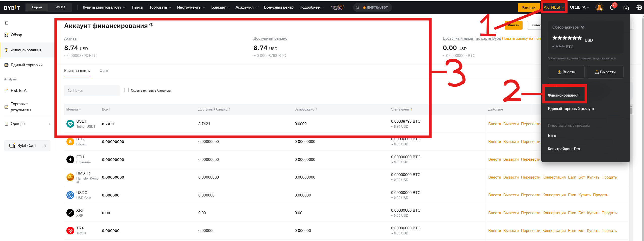Click the notification bell icon
This screenshot has width=644, height=241.
coord(612,8)
